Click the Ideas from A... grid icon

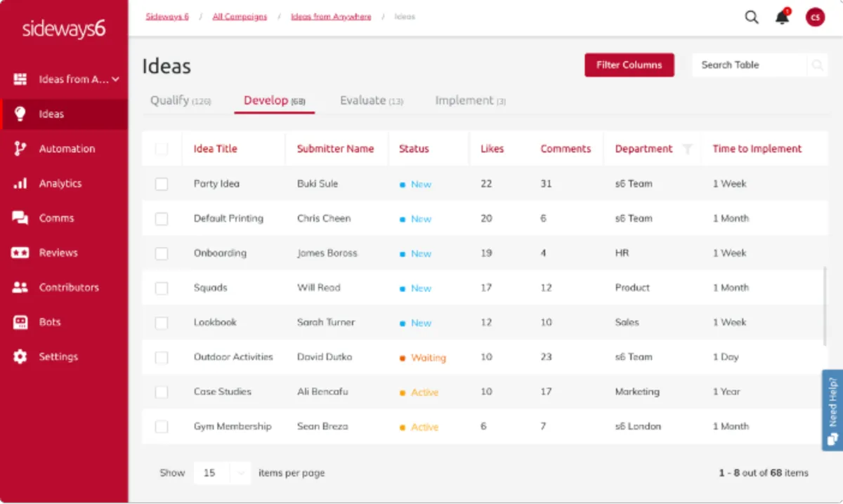(x=20, y=79)
